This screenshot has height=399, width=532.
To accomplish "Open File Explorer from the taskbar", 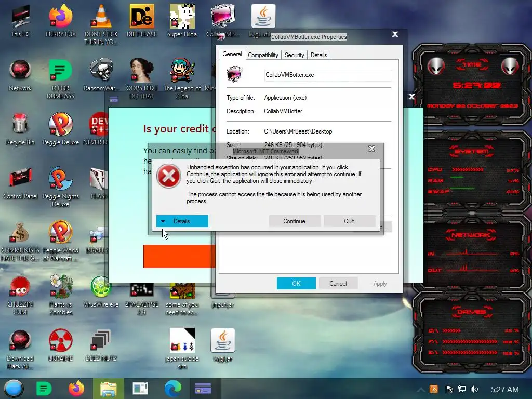I will point(108,389).
